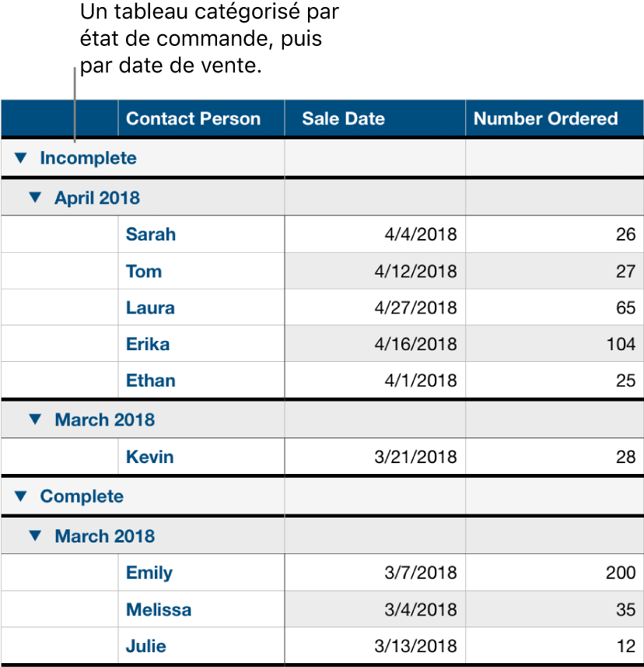Image resolution: width=644 pixels, height=667 pixels.
Task: Click the triangle beside April 2018
Action: pyautogui.click(x=34, y=198)
